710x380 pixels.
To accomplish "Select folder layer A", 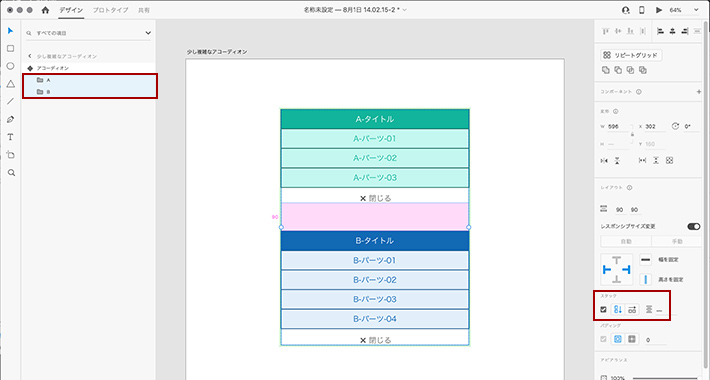I will 90,80.
